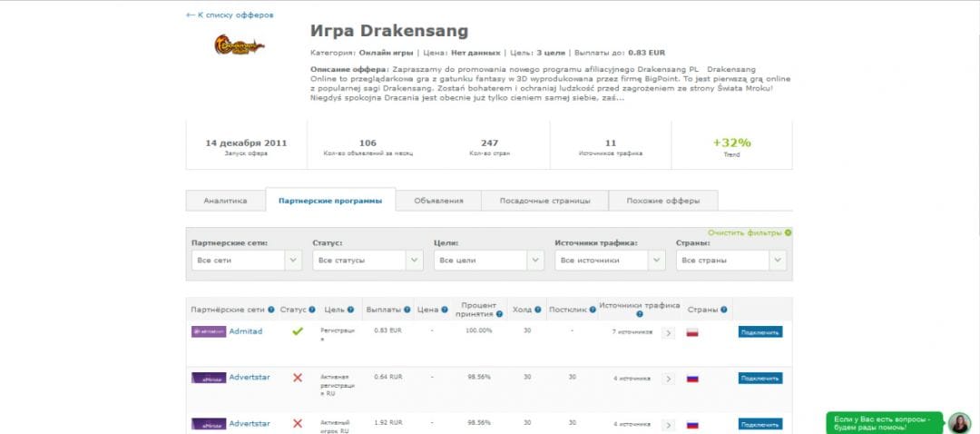The image size is (980, 434).
Task: Click the +32% Trend value
Action: [732, 143]
